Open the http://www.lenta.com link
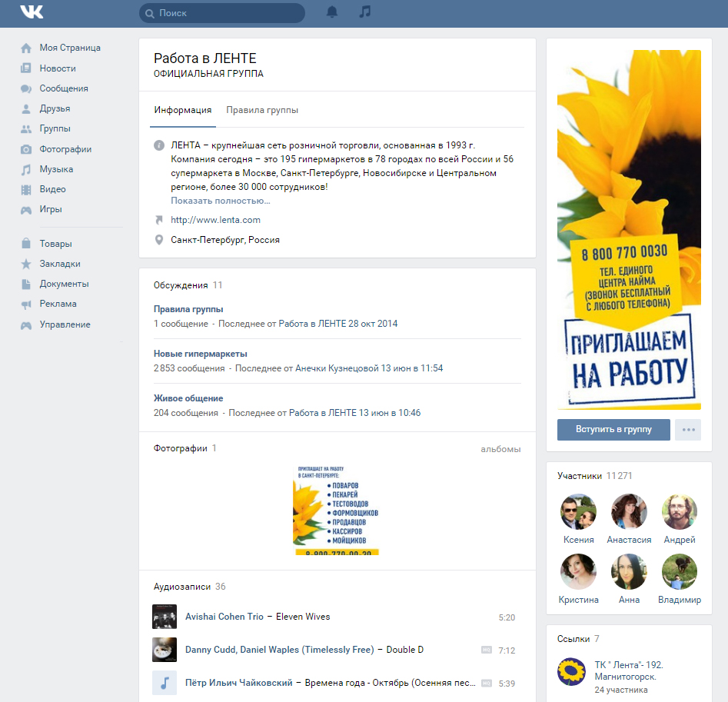Image resolution: width=728 pixels, height=702 pixels. coord(215,220)
